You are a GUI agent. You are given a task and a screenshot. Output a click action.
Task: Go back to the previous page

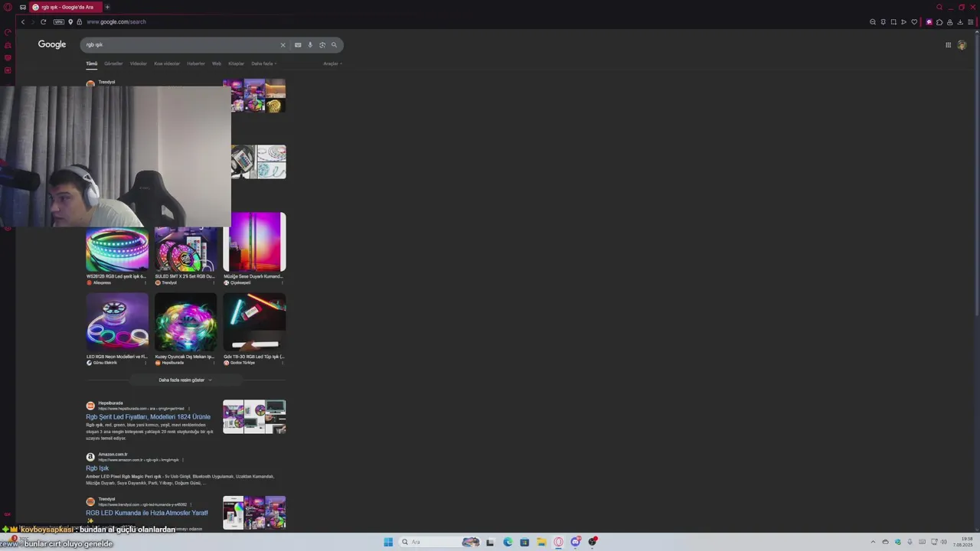pyautogui.click(x=23, y=22)
